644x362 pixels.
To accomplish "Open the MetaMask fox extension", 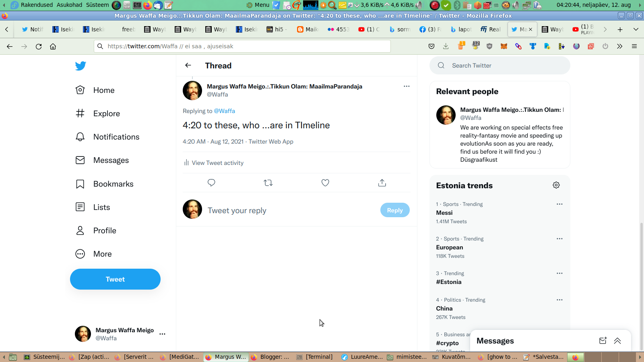I will pos(504,46).
